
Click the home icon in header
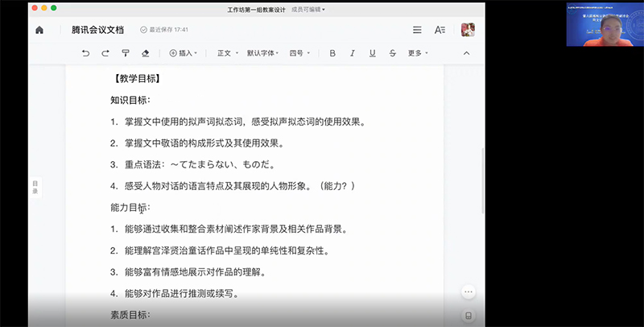[39, 30]
